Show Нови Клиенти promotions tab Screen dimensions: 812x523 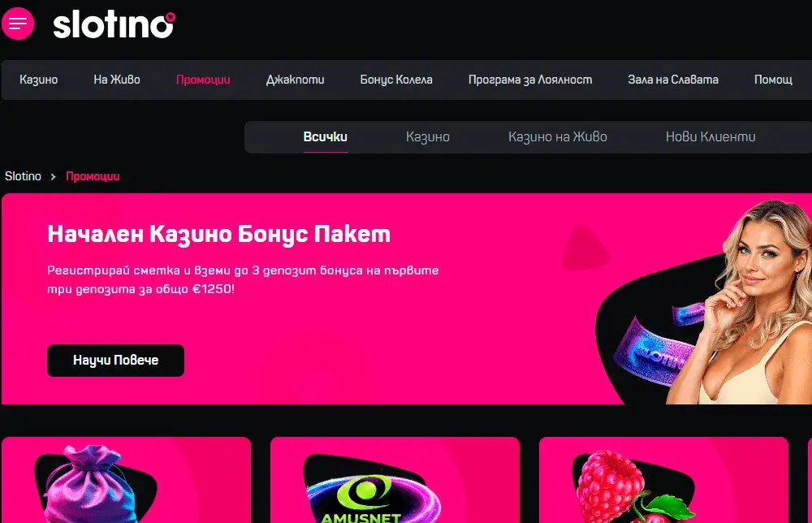pyautogui.click(x=710, y=136)
